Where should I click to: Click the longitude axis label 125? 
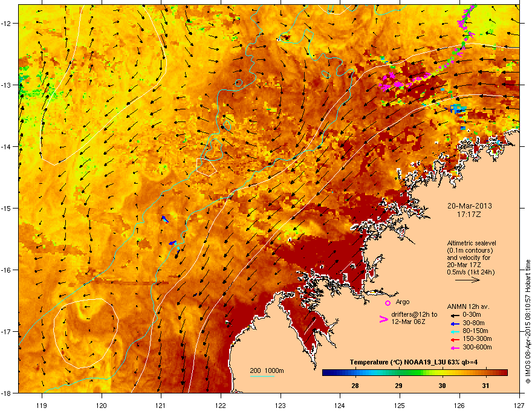click(x=400, y=405)
